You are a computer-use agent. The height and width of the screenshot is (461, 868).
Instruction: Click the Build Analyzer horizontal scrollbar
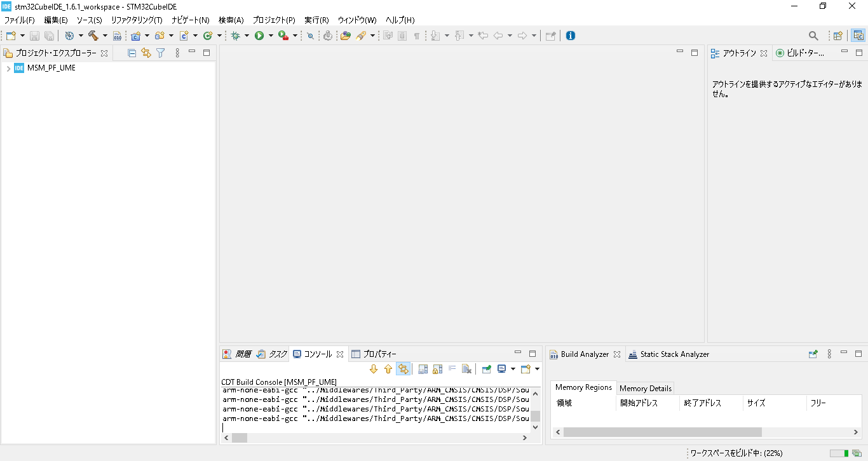(x=707, y=432)
